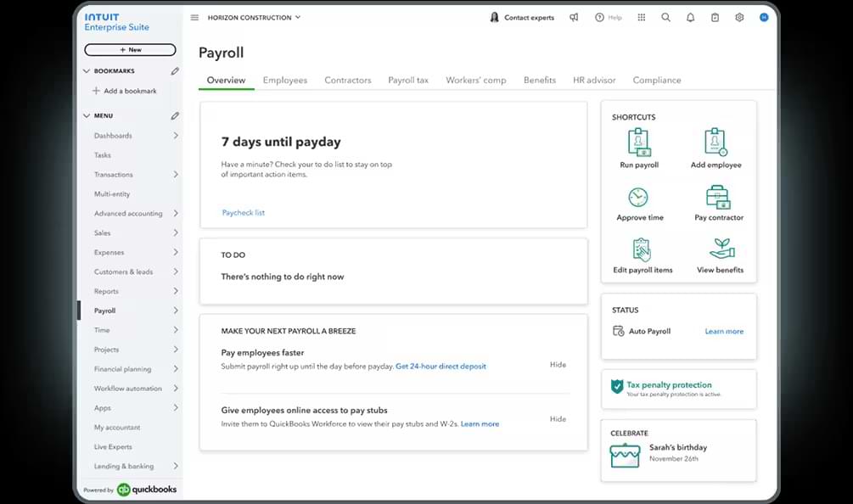Edit bookmarks with the pencil icon

coord(175,71)
